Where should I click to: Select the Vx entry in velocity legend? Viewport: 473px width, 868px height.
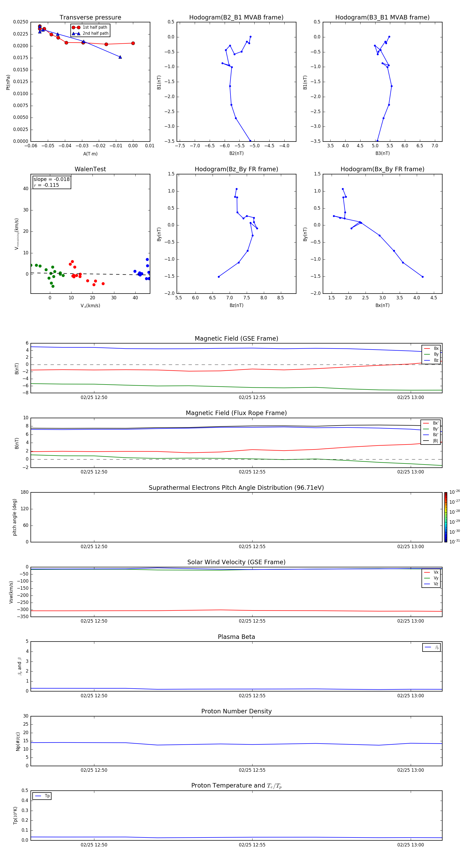[x=431, y=572]
